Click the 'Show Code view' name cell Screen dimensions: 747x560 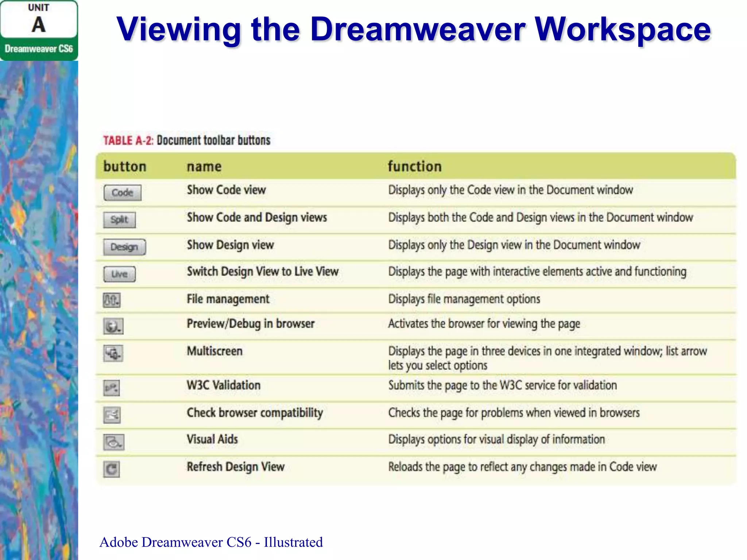[227, 190]
